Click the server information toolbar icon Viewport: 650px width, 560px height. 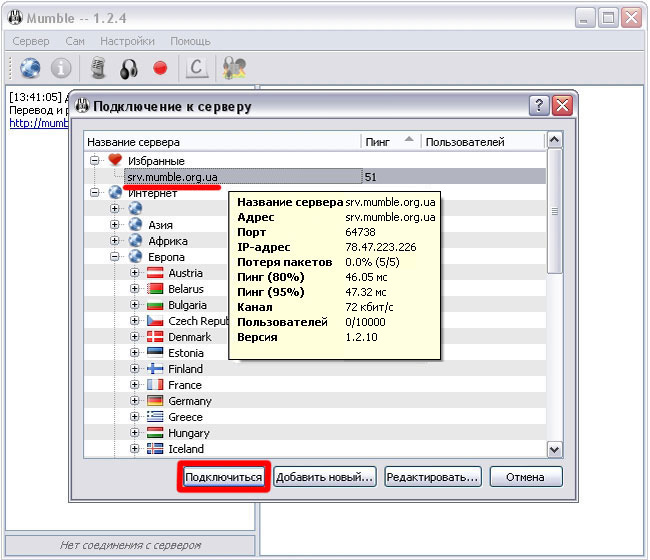[x=61, y=68]
